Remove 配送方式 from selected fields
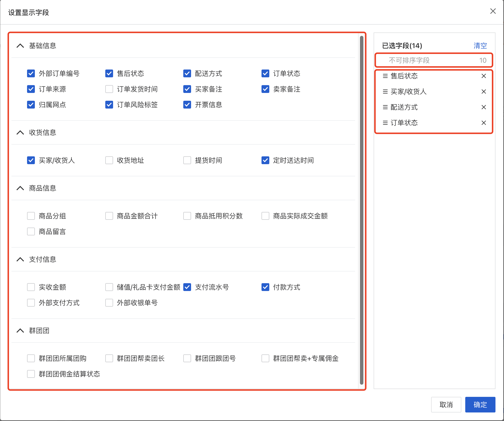This screenshot has height=421, width=504. [x=484, y=107]
